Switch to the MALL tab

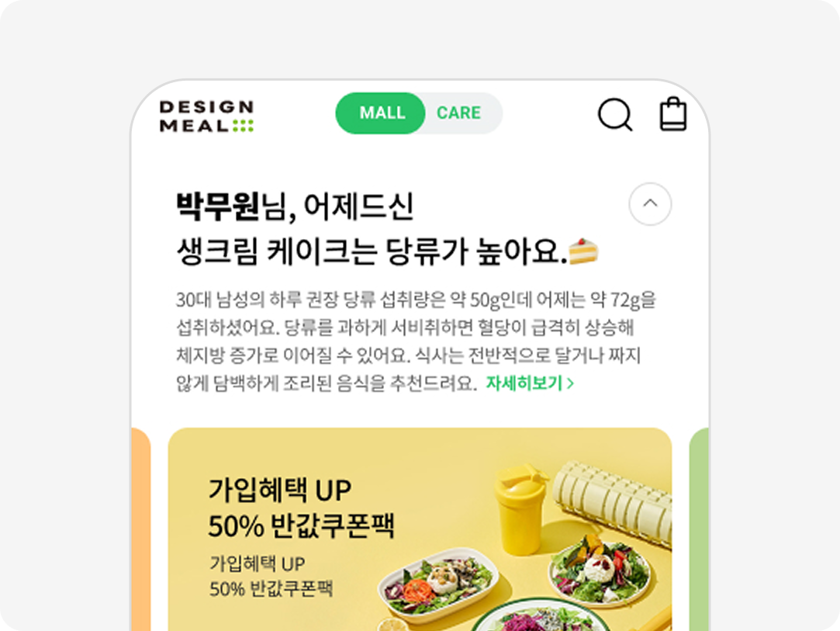coord(381,113)
